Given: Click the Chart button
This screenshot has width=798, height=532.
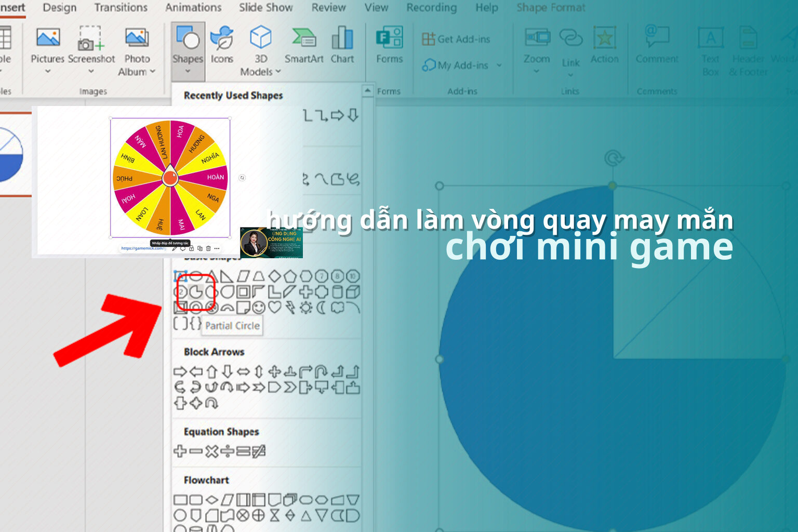Looking at the screenshot, I should tap(342, 46).
